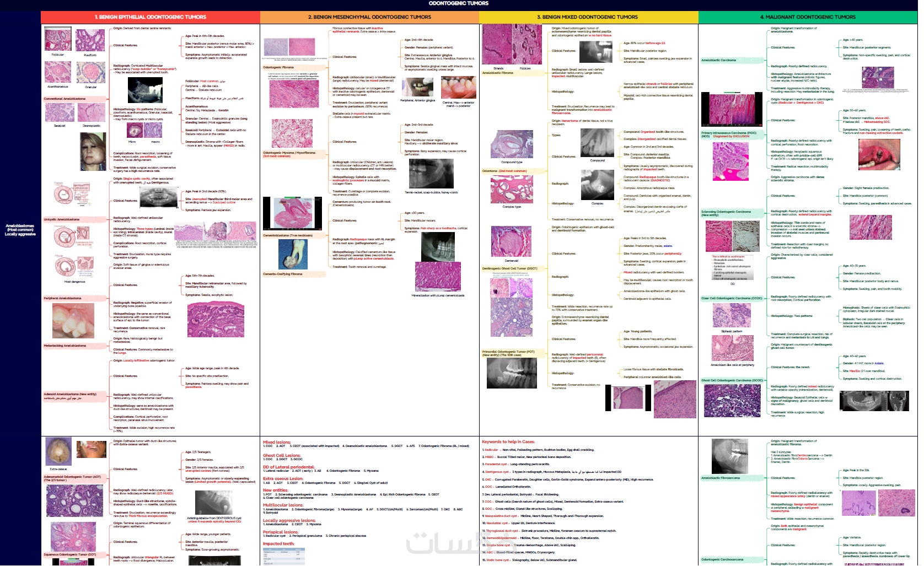
Task: Open the Extra-osseous tooth thumbnail
Action: tap(58, 452)
